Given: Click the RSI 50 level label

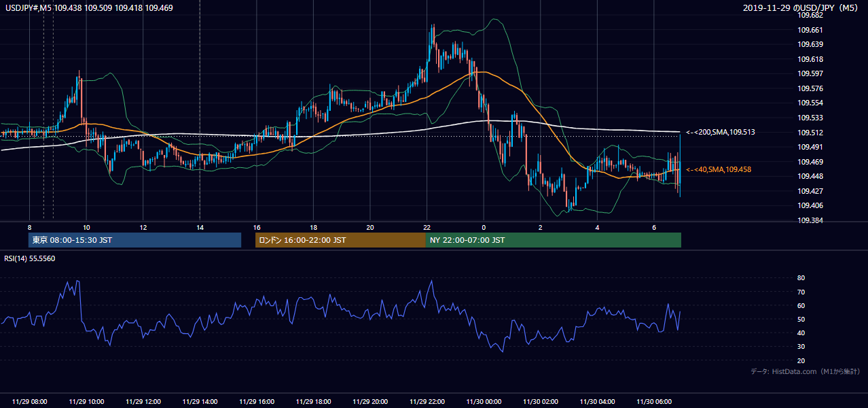Looking at the screenshot, I should click(801, 319).
